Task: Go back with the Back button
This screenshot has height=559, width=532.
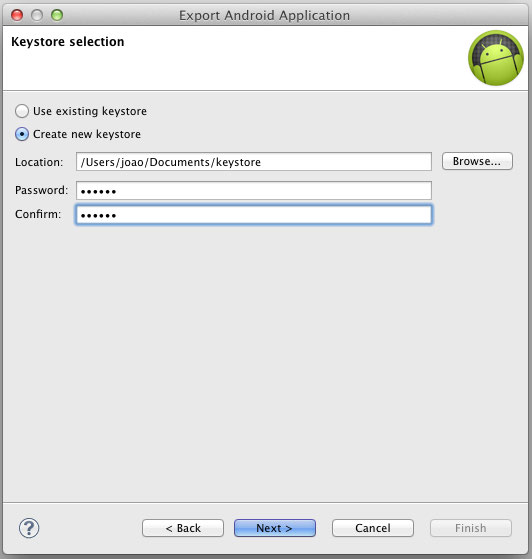Action: click(183, 528)
